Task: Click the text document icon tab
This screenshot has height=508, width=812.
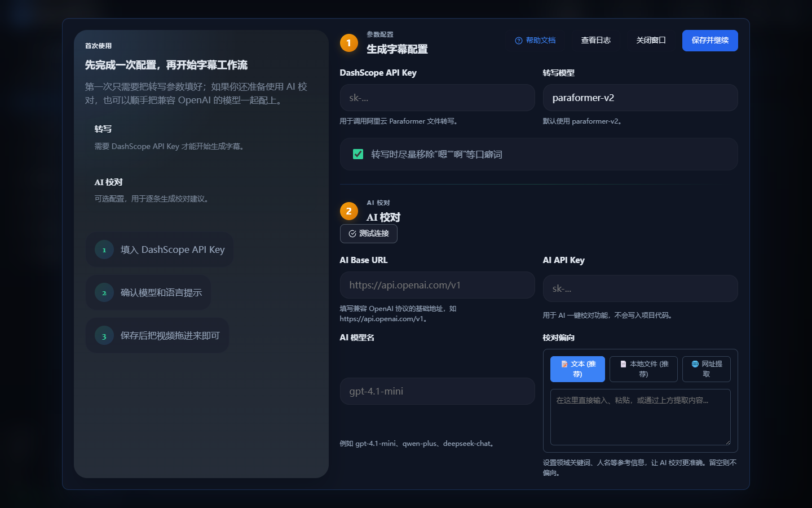Action: 564,364
